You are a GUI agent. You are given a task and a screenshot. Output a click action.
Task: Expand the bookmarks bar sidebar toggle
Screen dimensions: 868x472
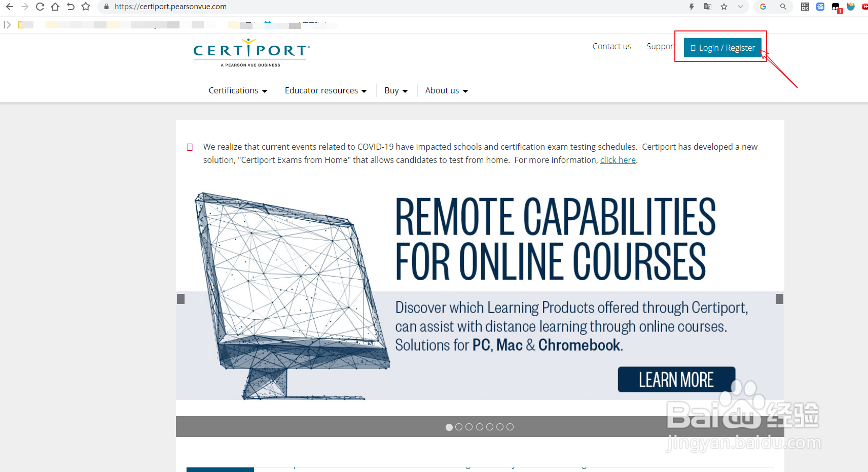(7, 25)
